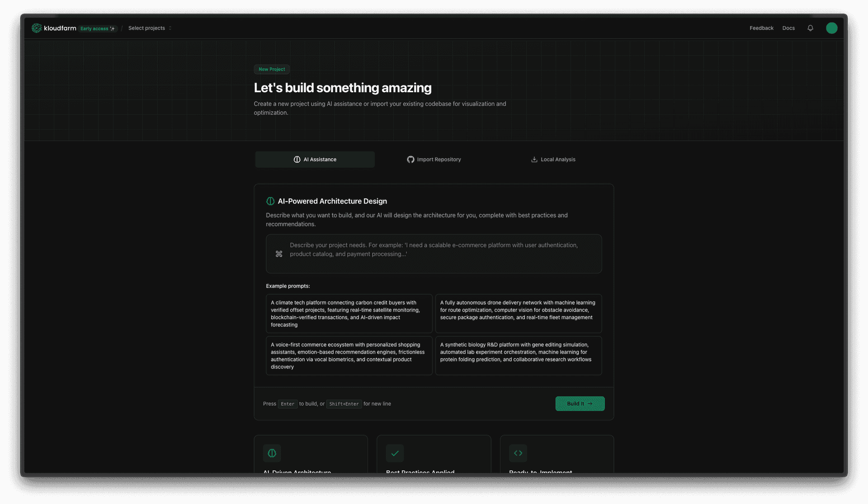Viewport: 868px width, 504px height.
Task: Switch to the Local Analysis tab
Action: 553,159
